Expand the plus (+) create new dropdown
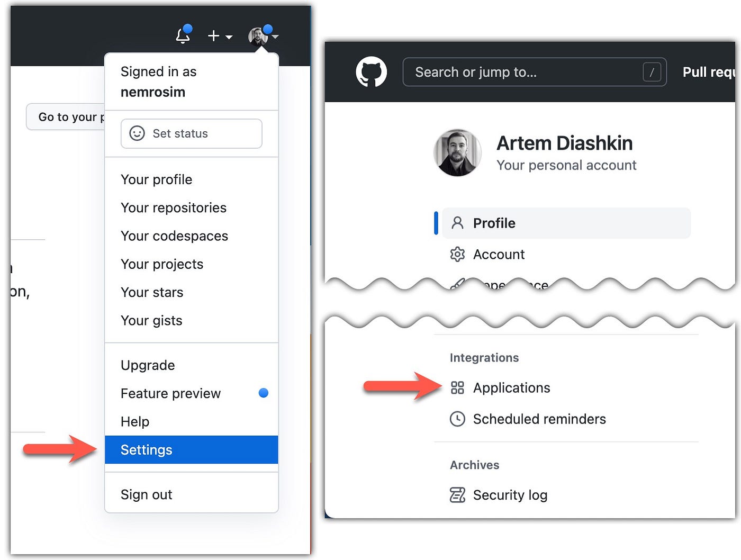 coord(219,36)
